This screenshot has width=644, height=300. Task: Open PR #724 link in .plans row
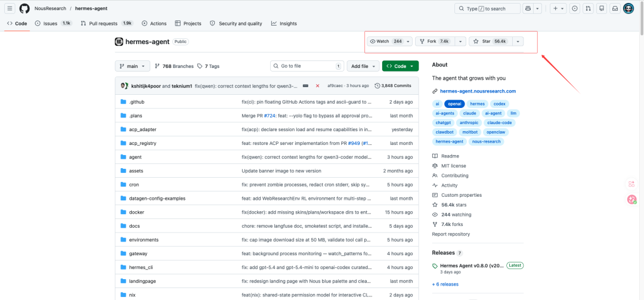[270, 116]
